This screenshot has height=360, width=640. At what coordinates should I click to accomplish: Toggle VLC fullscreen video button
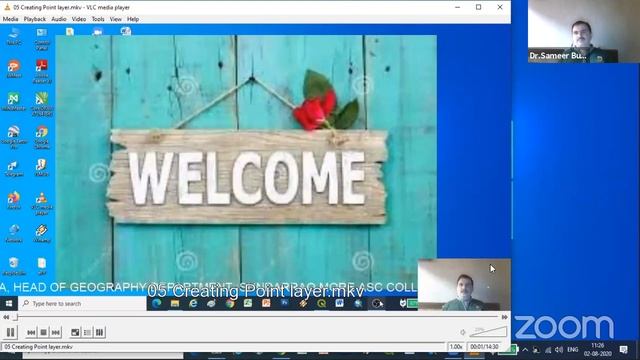point(75,333)
